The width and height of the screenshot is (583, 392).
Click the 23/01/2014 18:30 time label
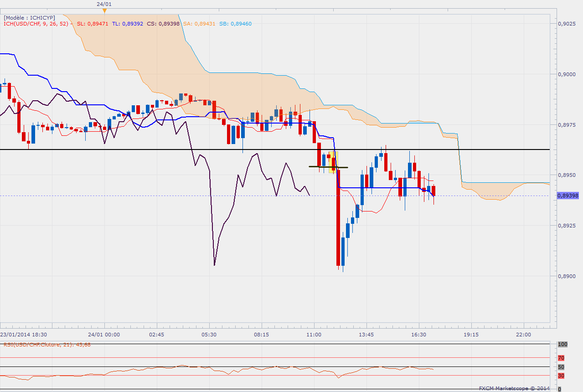[23, 335]
